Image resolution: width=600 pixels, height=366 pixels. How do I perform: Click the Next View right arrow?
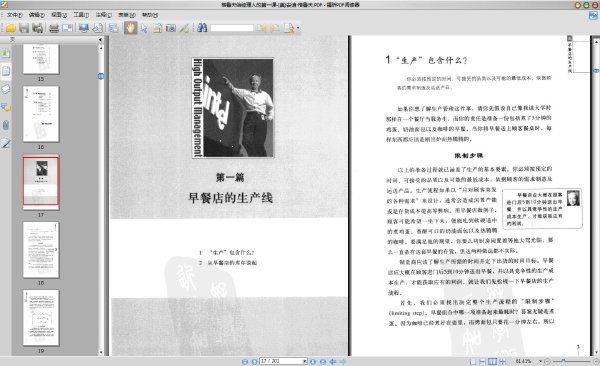click(x=342, y=361)
